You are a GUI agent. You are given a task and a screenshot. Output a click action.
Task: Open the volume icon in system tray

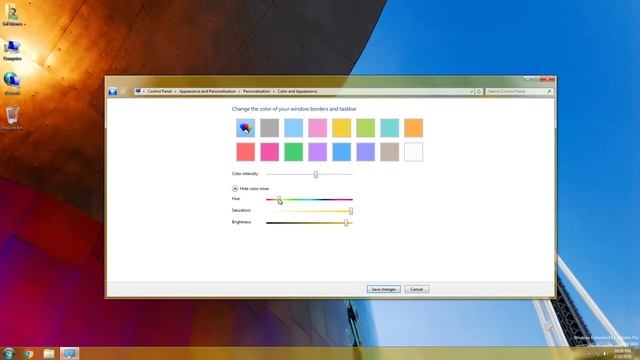[x=605, y=354]
